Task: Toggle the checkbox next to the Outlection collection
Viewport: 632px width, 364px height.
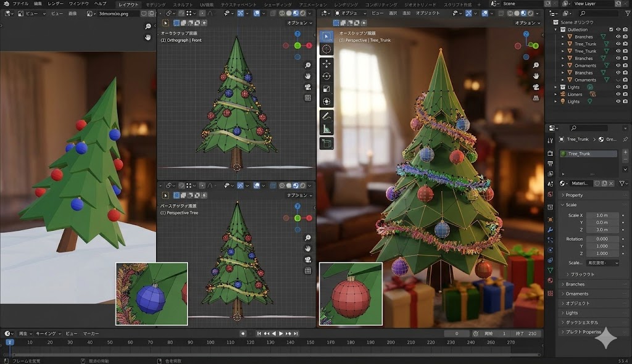Action: pyautogui.click(x=611, y=30)
